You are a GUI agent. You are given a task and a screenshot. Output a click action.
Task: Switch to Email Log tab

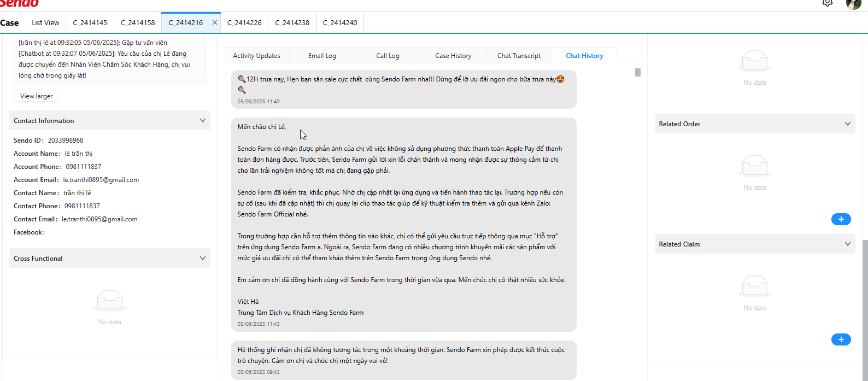tap(322, 56)
